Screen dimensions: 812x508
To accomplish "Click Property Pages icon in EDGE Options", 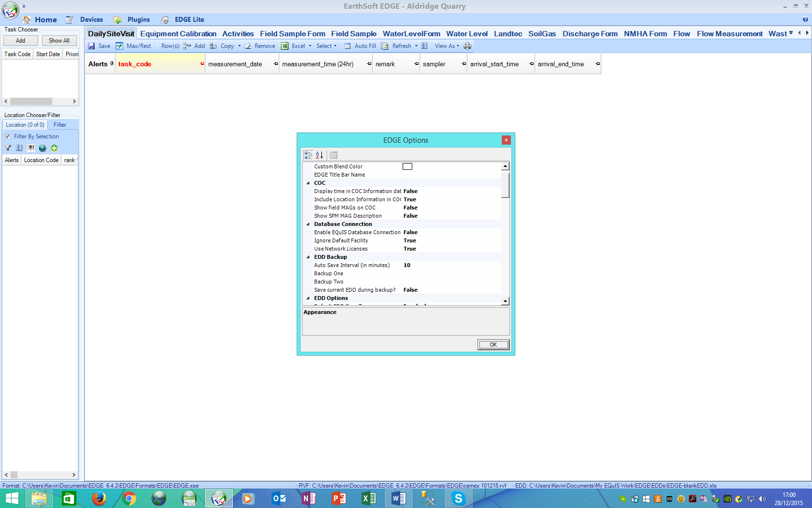I will click(333, 155).
